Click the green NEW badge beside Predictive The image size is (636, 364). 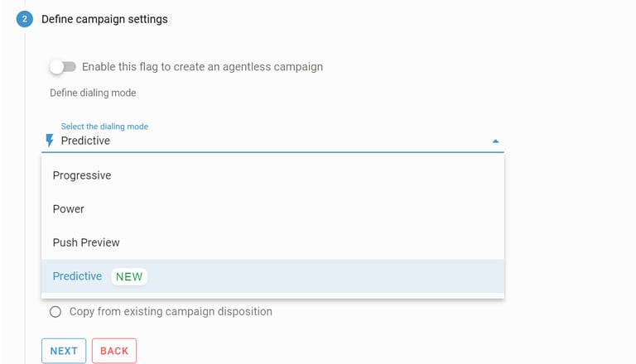(129, 276)
